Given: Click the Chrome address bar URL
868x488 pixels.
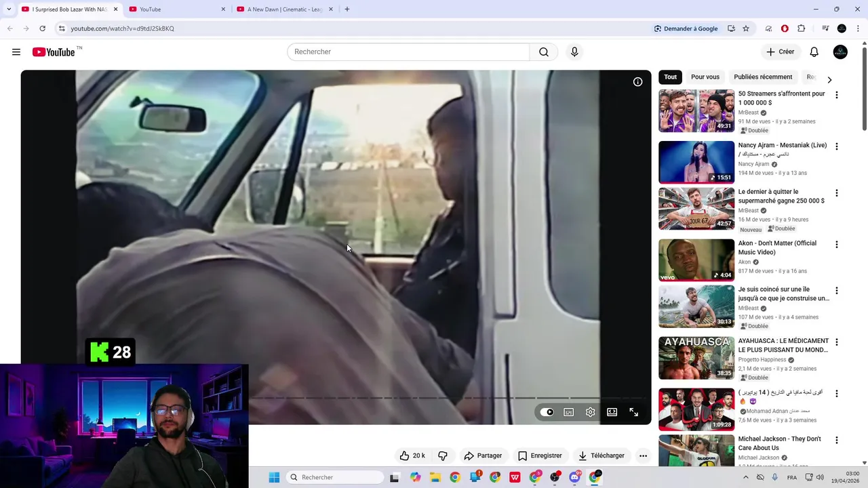Looking at the screenshot, I should 122,28.
